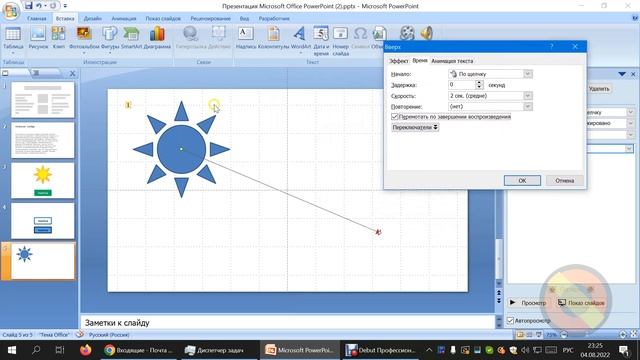Insert picture using the Рисунок icon
The image size is (640, 360).
pyautogui.click(x=38, y=38)
